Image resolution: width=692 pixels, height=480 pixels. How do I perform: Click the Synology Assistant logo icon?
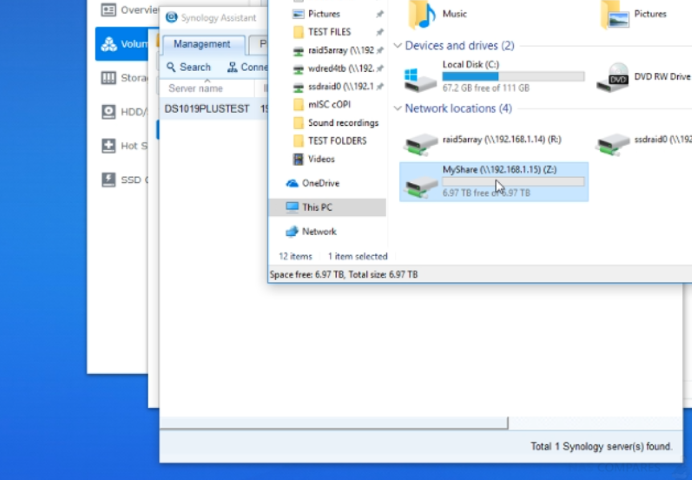[171, 17]
